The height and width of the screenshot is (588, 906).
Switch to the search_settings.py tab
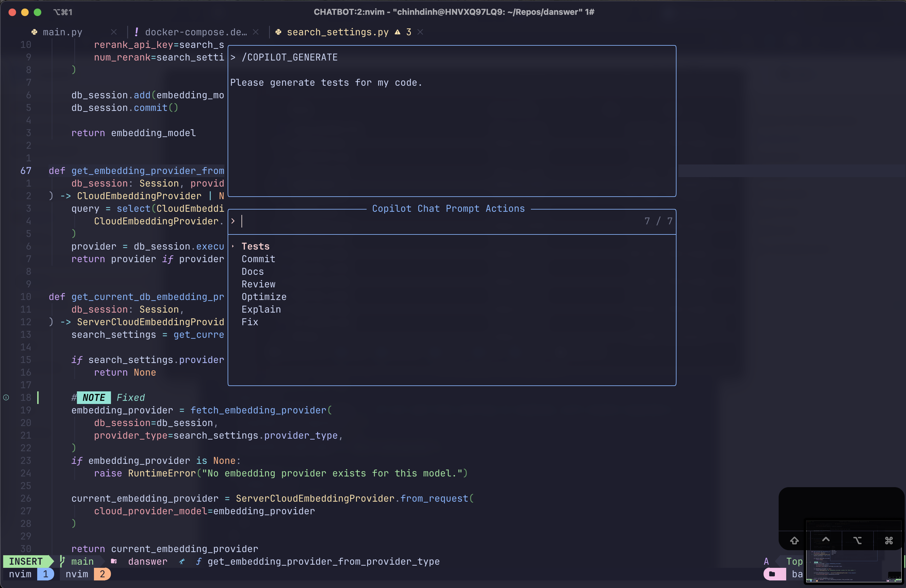(x=337, y=32)
